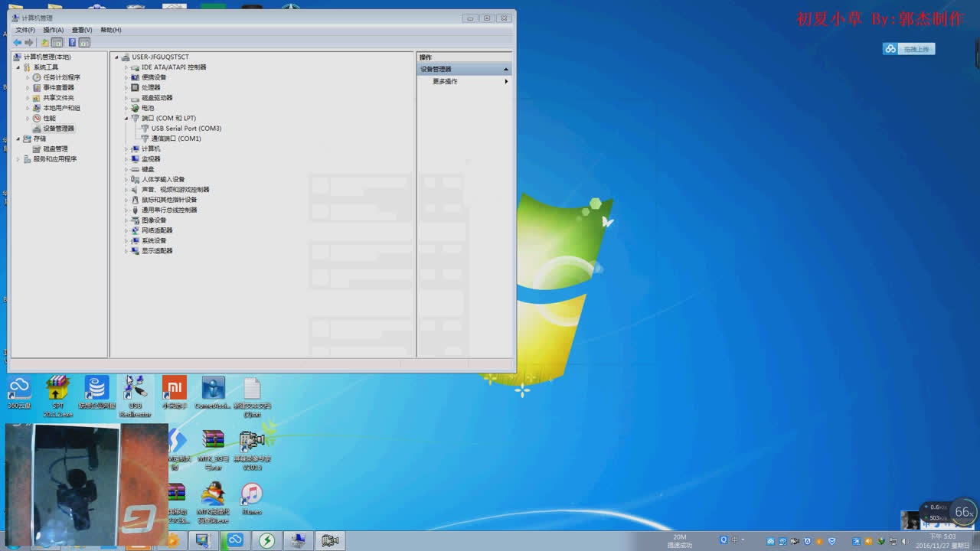Select 通信端口 (COM1) device
This screenshot has width=980, height=551.
click(176, 139)
